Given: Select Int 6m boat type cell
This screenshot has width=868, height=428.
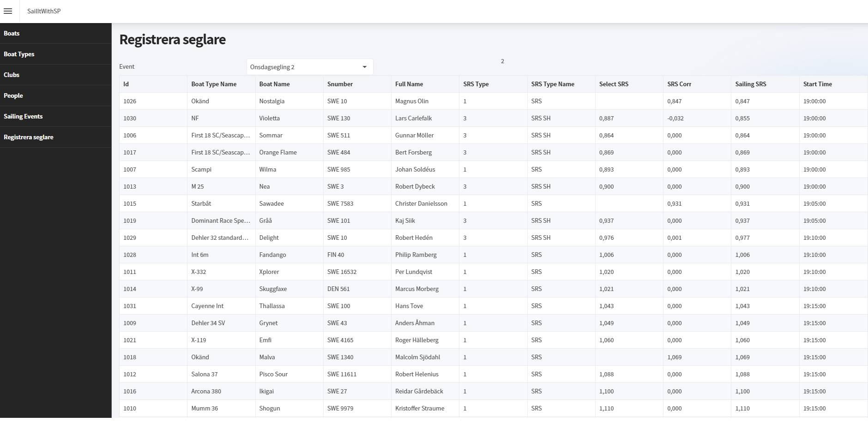Looking at the screenshot, I should [x=221, y=255].
